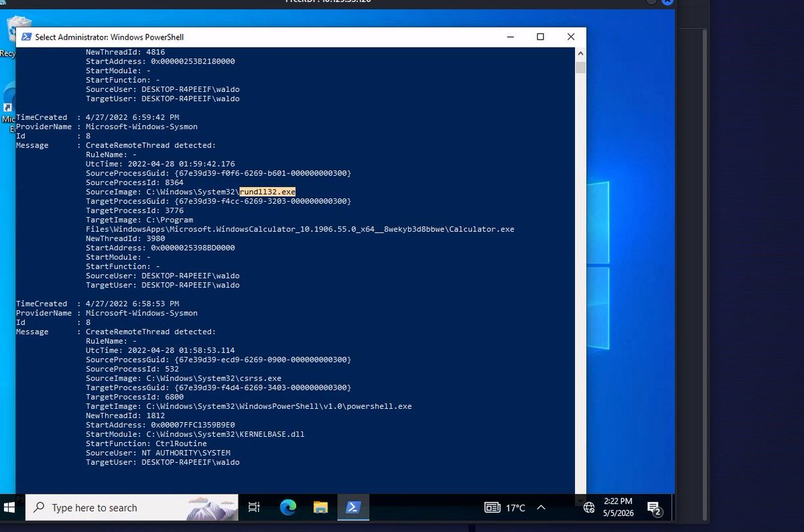Click 'StartAddress: 0x0000025398BD0000' line
The width and height of the screenshot is (804, 532).
(160, 248)
